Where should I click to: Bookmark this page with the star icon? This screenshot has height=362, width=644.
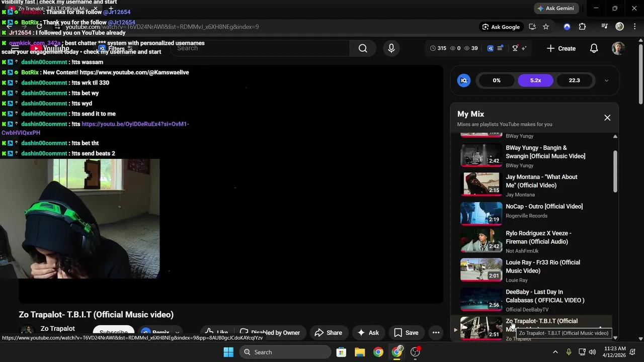coord(546,27)
